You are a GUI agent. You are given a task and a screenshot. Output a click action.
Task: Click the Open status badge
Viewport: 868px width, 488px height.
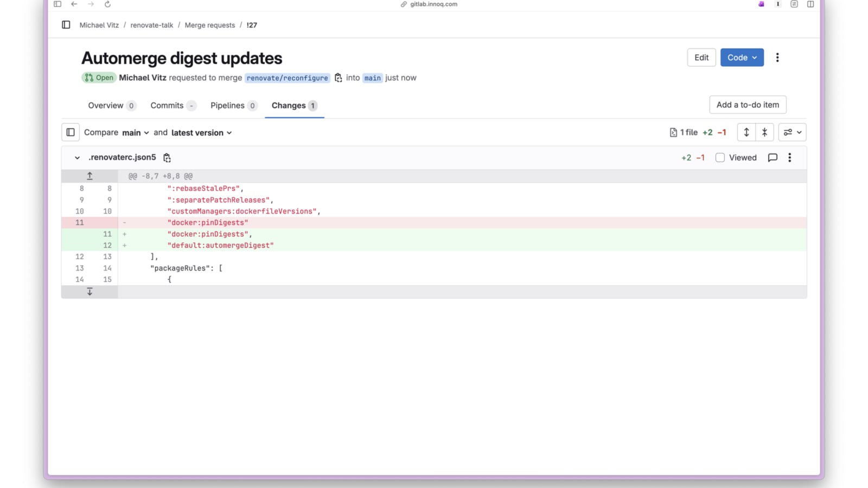[x=99, y=78]
